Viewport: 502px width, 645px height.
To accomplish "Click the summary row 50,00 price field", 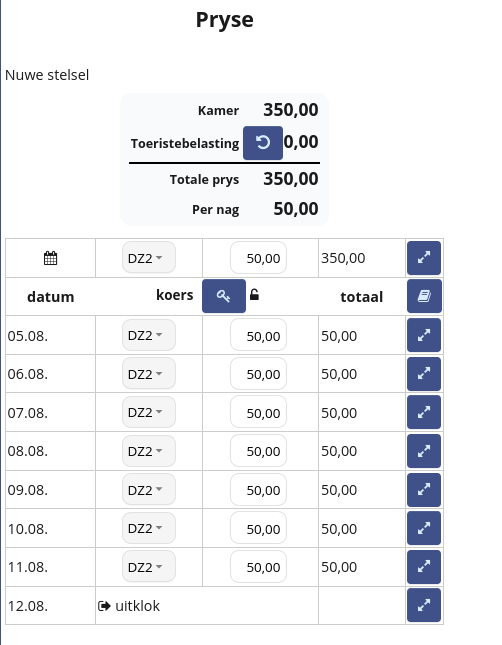I will tap(258, 258).
